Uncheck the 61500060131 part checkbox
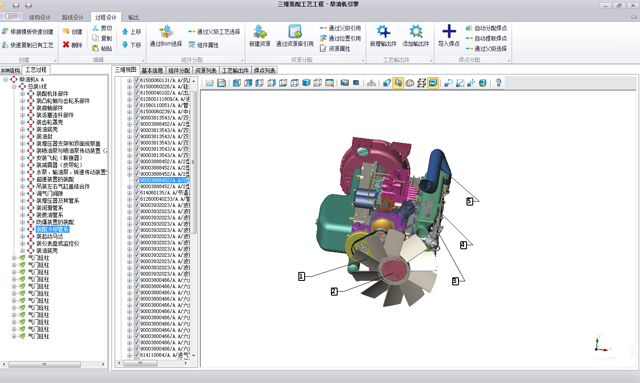The height and width of the screenshot is (383, 640). [x=137, y=80]
